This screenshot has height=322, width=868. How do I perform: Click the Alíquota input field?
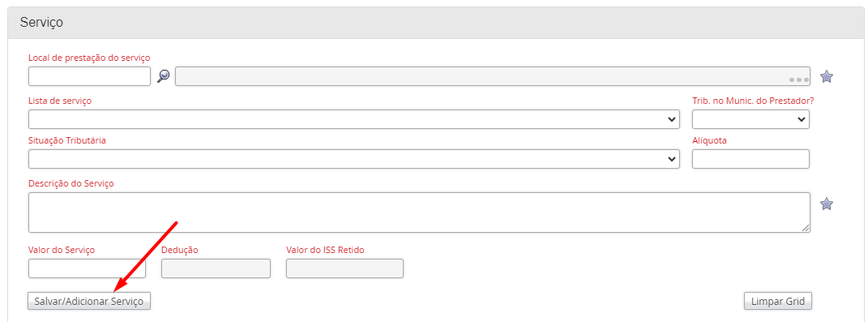pos(750,159)
